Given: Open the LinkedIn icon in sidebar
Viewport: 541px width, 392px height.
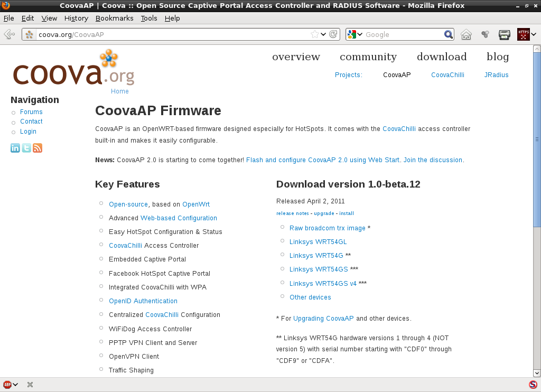Looking at the screenshot, I should pyautogui.click(x=15, y=148).
